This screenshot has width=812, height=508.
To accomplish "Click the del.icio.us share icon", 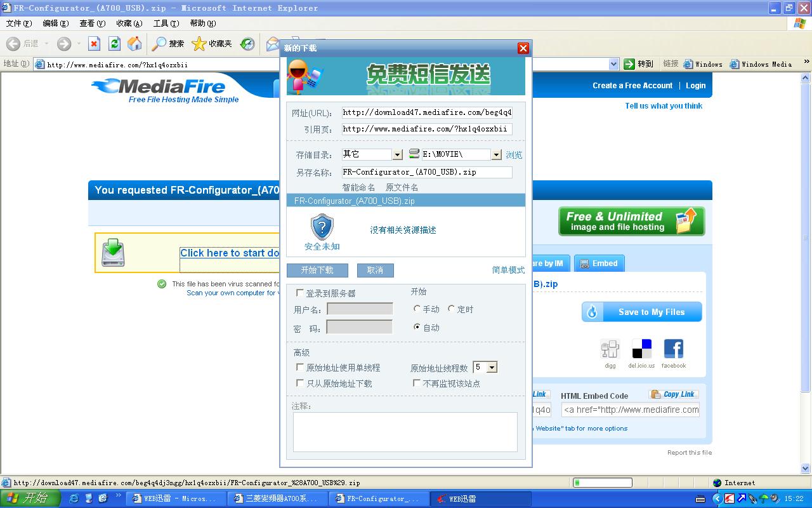I will click(641, 349).
